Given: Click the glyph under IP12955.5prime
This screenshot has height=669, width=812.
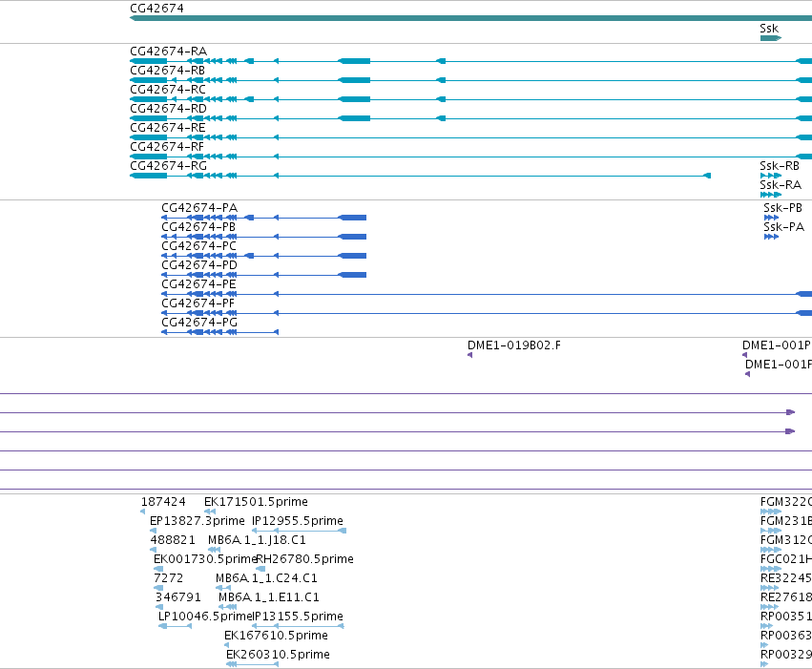Looking at the screenshot, I should [x=299, y=531].
